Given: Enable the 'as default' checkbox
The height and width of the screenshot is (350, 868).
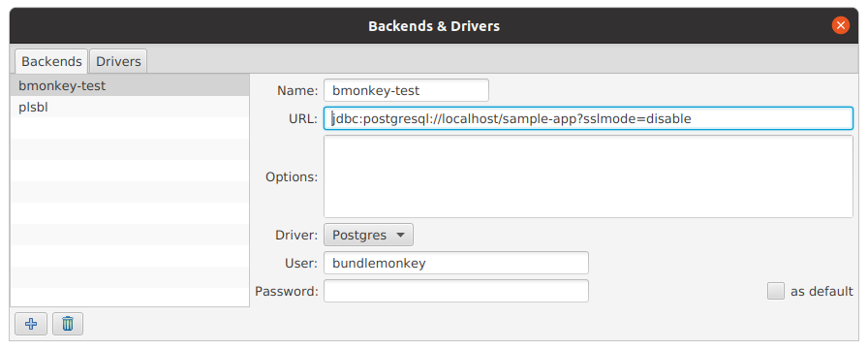Looking at the screenshot, I should (x=776, y=291).
